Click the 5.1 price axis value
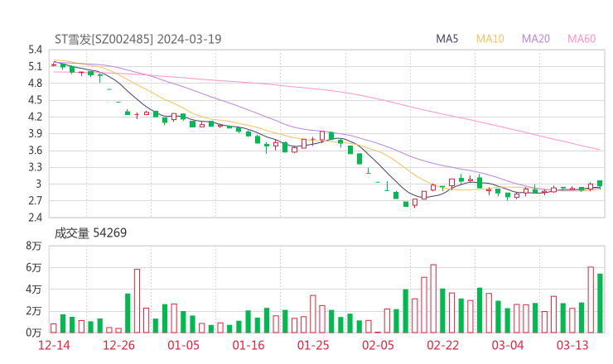 click(x=35, y=66)
